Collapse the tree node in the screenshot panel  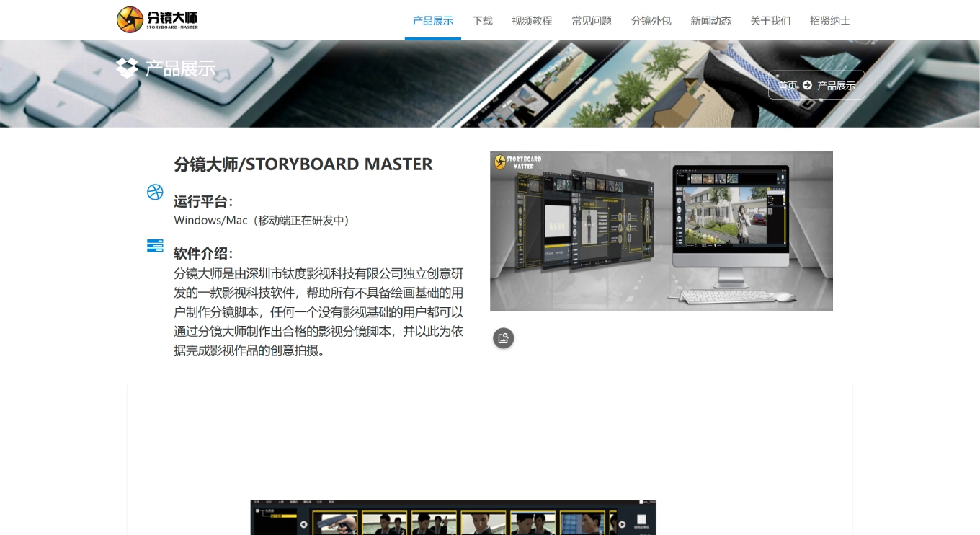click(258, 510)
